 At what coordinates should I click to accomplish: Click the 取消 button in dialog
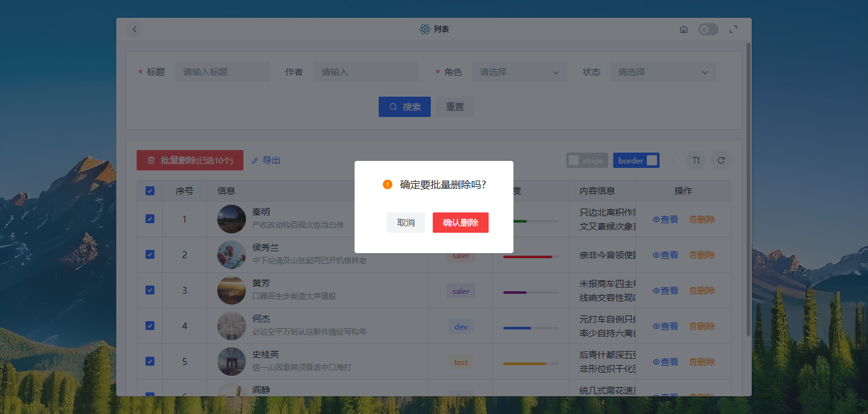[406, 223]
